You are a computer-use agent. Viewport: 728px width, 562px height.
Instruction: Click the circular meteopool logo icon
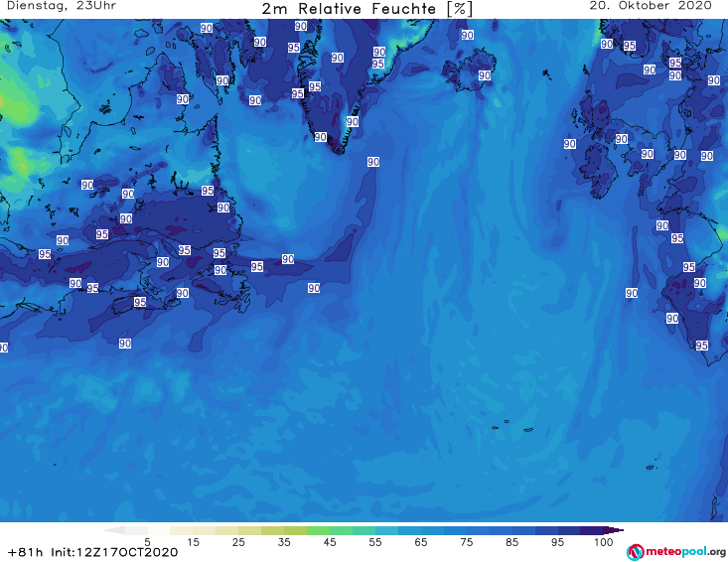pyautogui.click(x=635, y=552)
